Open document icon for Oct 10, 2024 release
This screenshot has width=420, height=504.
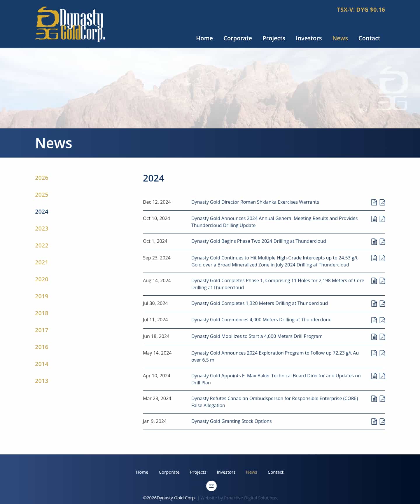[x=374, y=219]
